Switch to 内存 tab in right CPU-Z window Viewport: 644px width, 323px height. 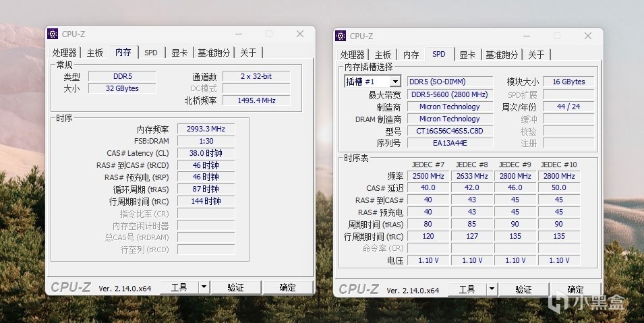[411, 55]
